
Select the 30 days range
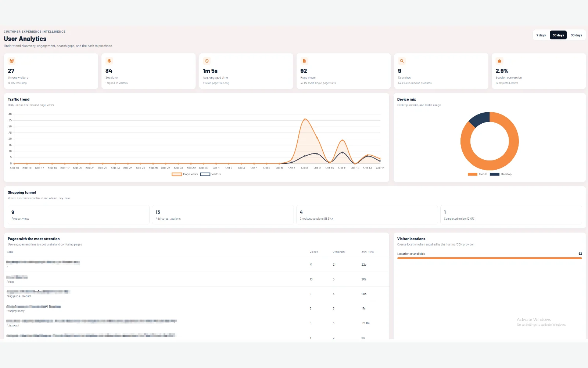click(558, 35)
